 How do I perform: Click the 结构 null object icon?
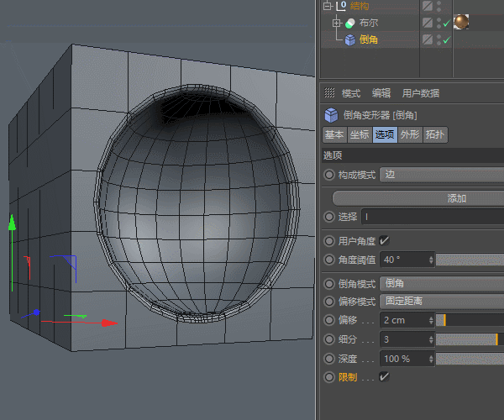point(341,6)
